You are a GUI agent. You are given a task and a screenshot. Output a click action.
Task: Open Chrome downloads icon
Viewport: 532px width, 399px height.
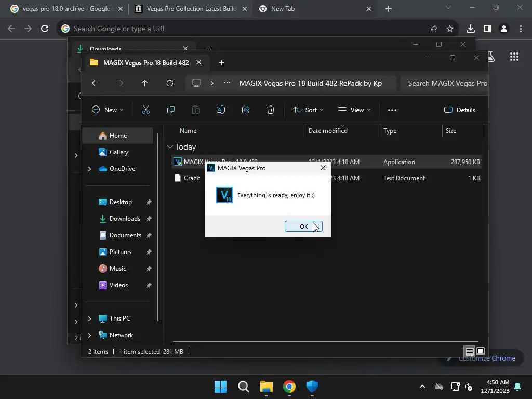click(x=470, y=29)
